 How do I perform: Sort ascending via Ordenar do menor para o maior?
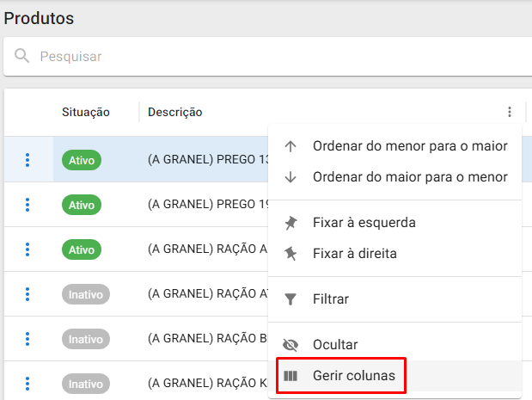click(x=409, y=146)
